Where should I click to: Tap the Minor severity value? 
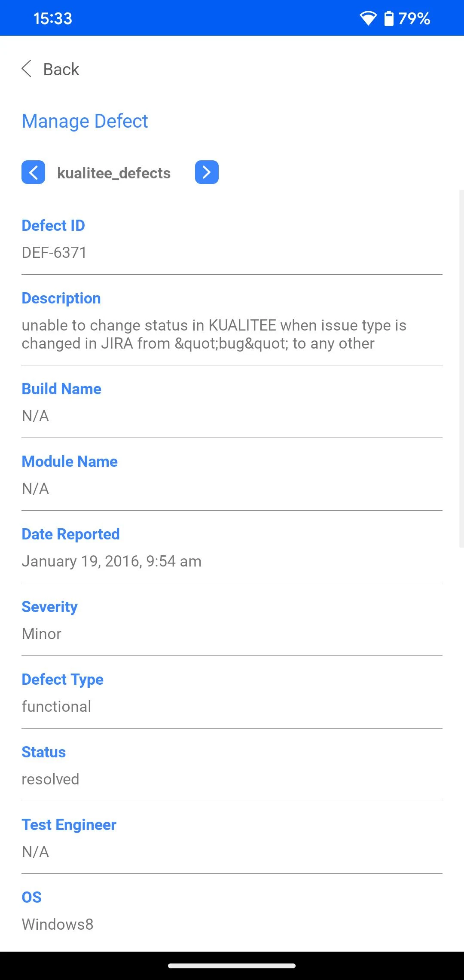click(x=42, y=634)
